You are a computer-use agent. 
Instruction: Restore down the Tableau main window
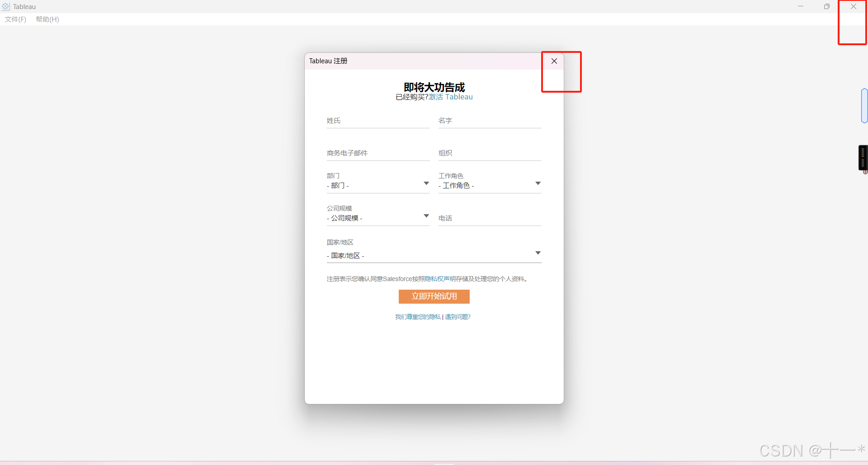pos(827,6)
